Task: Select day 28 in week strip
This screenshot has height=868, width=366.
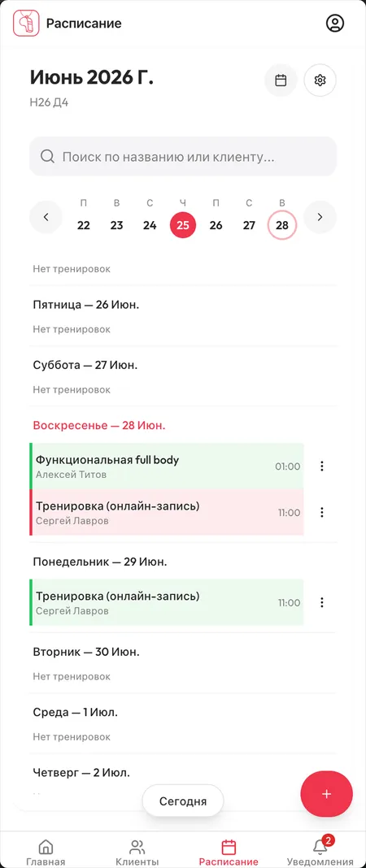Action: (282, 225)
